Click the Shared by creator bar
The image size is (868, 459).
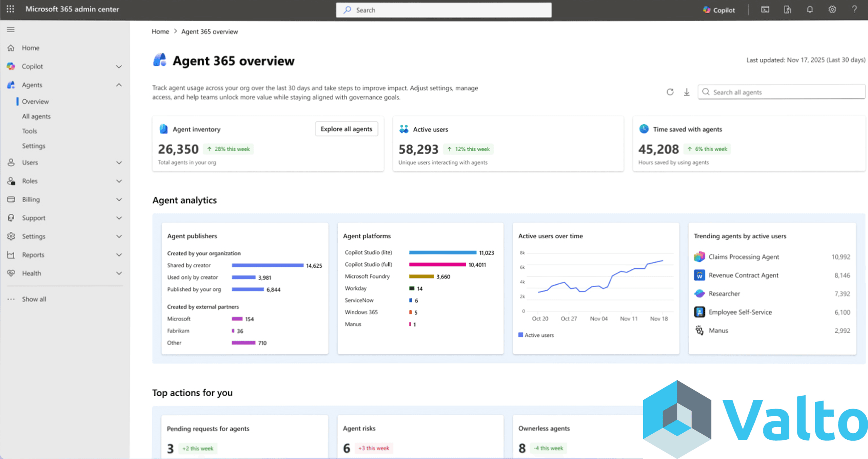[x=268, y=265]
